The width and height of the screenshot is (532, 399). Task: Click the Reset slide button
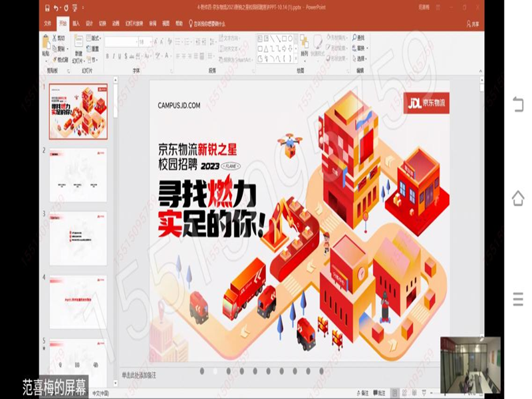point(94,49)
